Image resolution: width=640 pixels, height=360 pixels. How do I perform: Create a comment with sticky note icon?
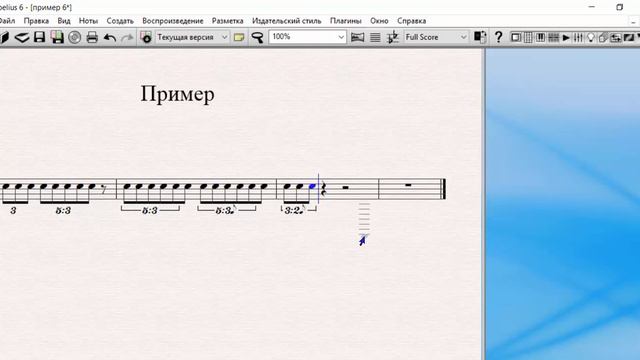(239, 38)
